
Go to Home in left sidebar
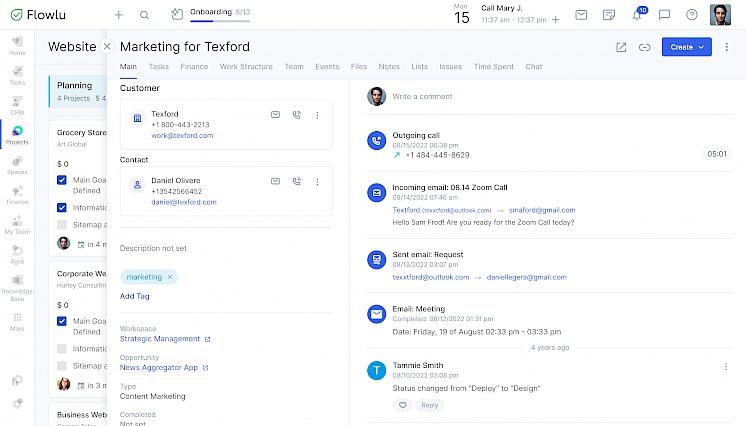point(17,46)
